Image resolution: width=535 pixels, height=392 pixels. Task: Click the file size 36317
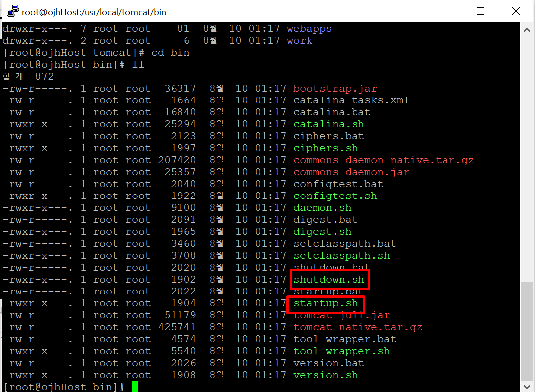[180, 89]
